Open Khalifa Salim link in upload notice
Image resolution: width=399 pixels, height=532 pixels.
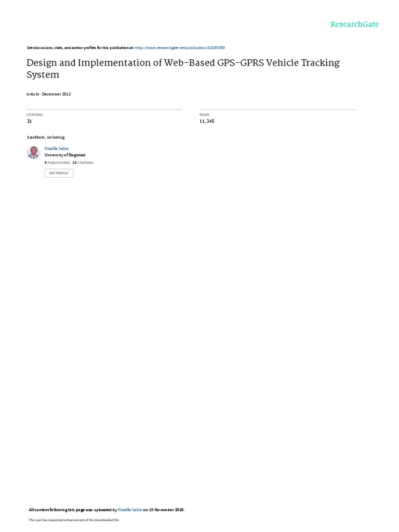point(130,510)
